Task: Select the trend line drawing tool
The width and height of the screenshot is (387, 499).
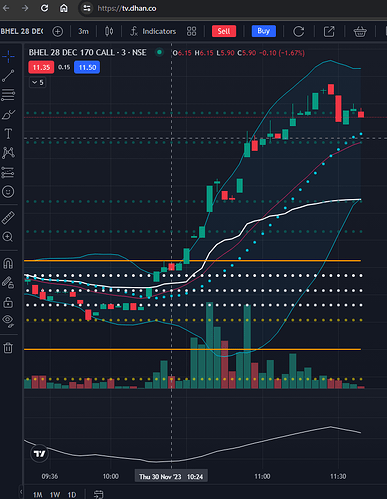Action: click(x=8, y=76)
